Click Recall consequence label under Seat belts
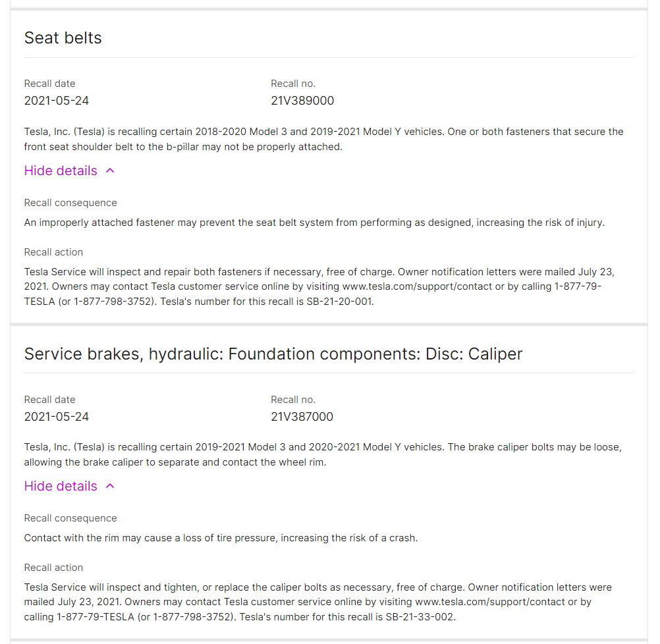Screen dimensions: 660x644 (70, 203)
